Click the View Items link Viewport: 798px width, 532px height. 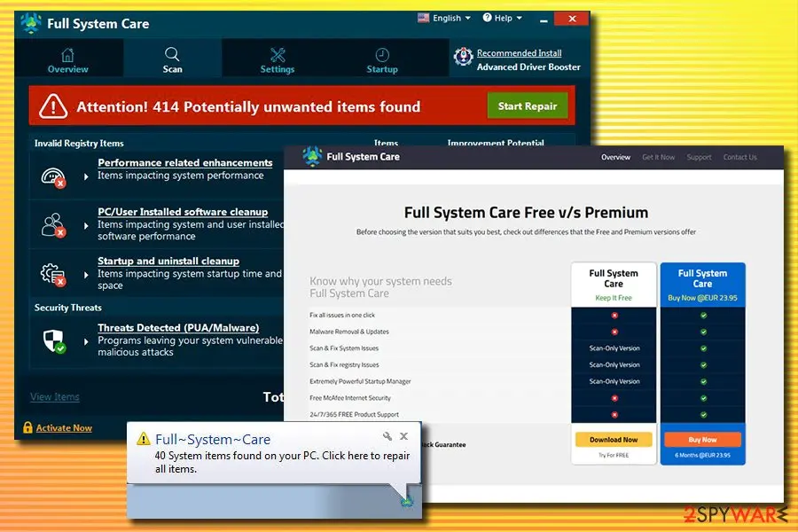54,396
